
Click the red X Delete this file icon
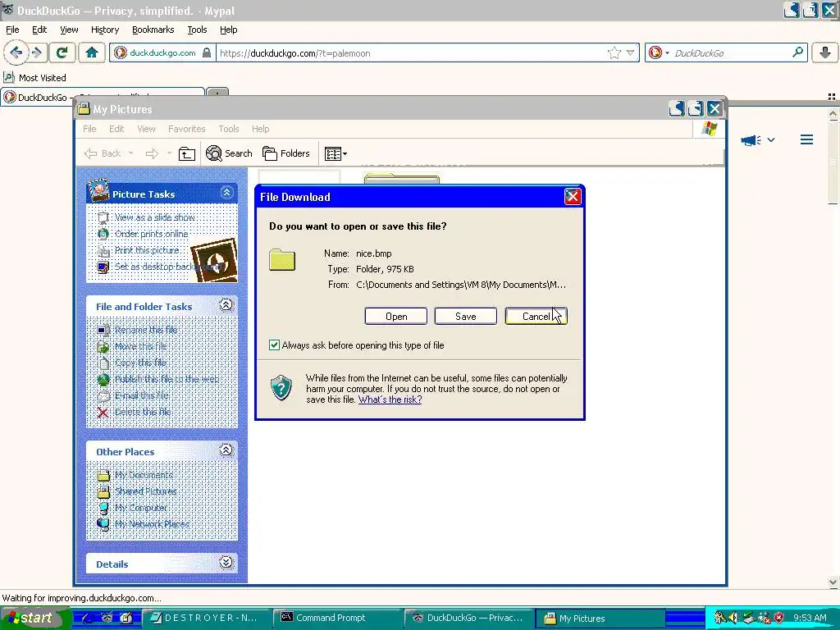103,412
